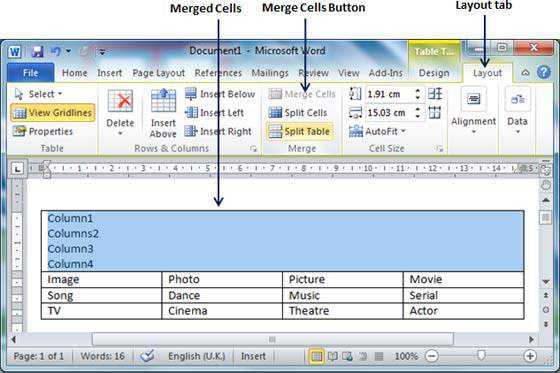Click Insert Above in Rows & Columns

coord(163,113)
